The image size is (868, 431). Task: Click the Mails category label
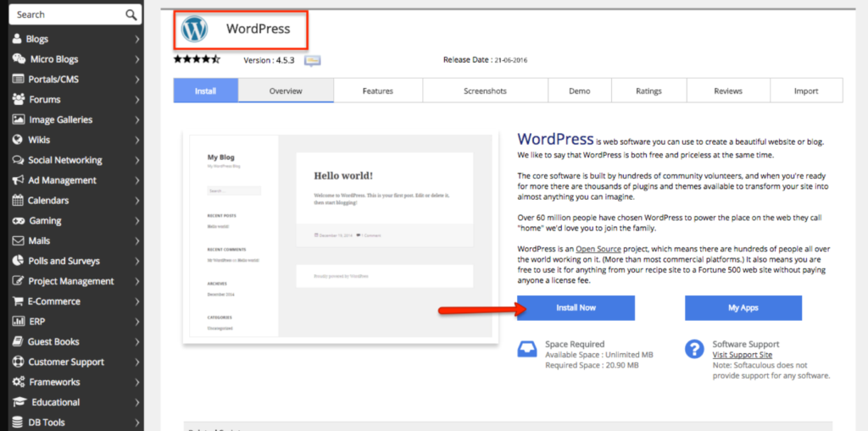[39, 240]
